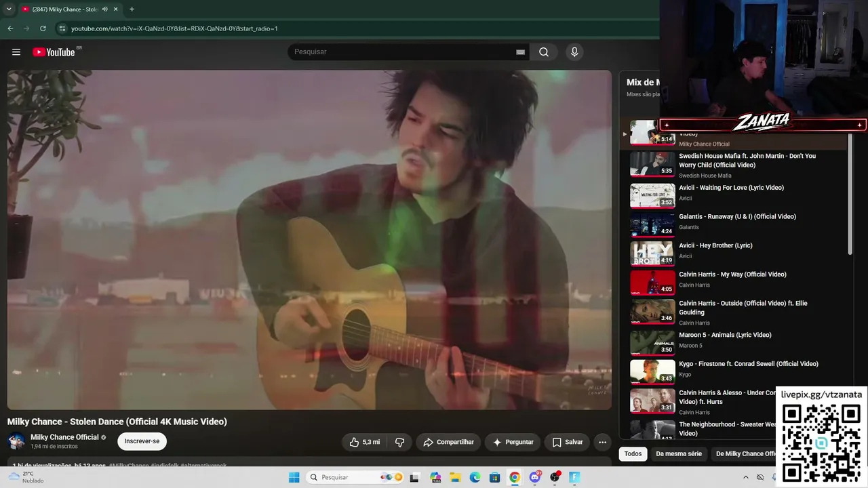
Task: Open Microsoft Store from the taskbar
Action: coord(495,477)
